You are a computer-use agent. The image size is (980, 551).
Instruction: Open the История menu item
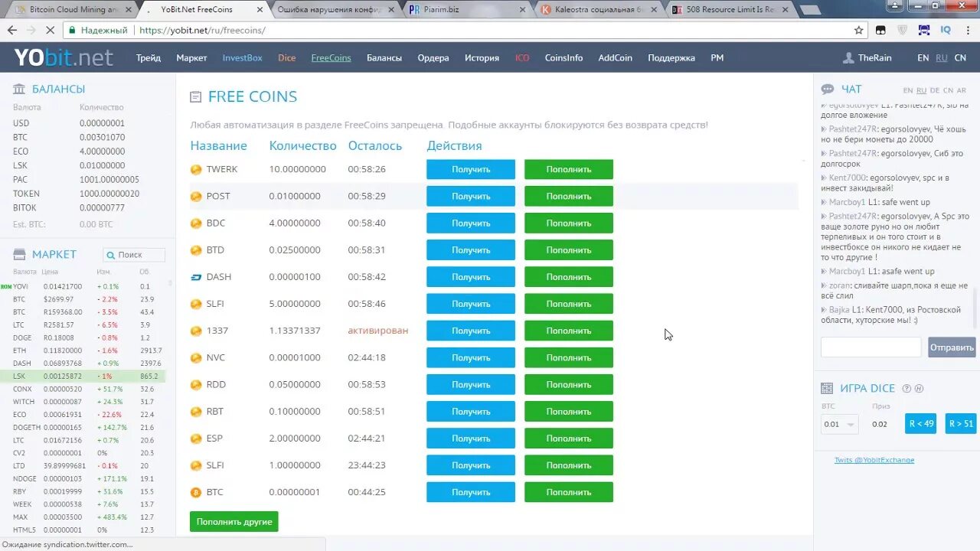[482, 58]
